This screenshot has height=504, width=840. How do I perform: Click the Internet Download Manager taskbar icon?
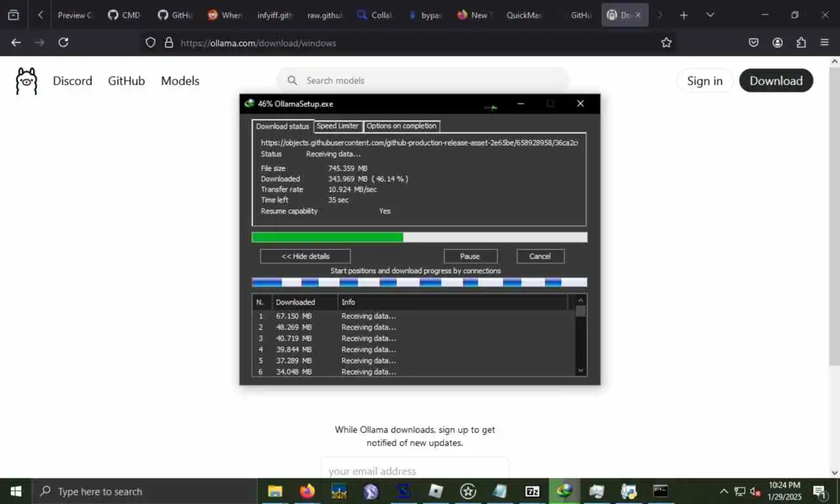(x=564, y=491)
